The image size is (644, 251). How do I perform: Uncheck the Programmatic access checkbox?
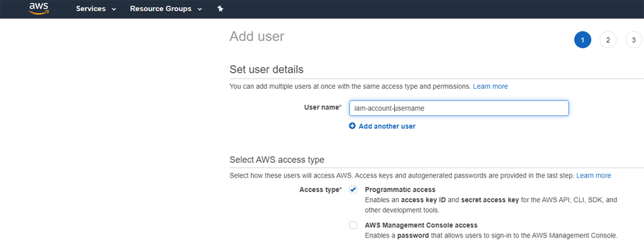353,189
